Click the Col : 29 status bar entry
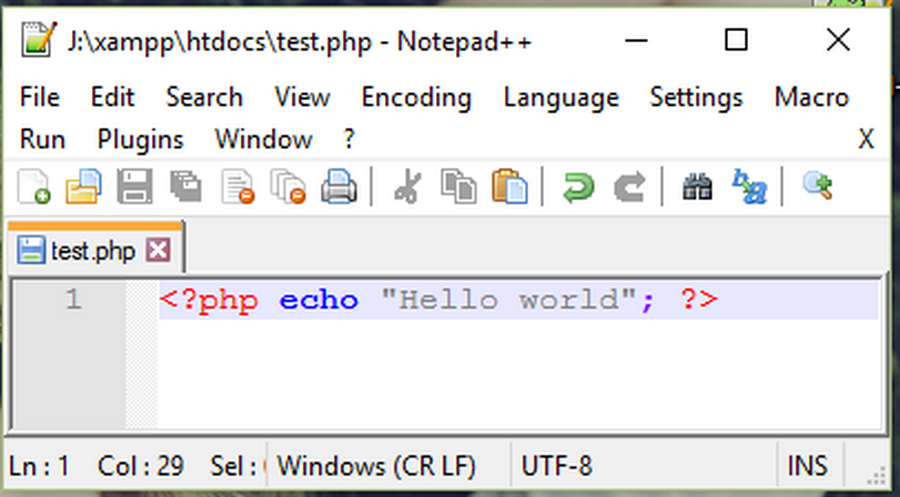 (x=141, y=466)
